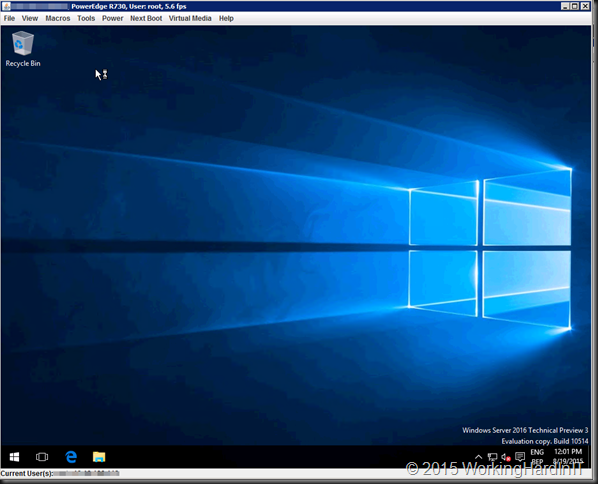The image size is (598, 484).
Task: Open the Macros menu
Action: [x=58, y=18]
